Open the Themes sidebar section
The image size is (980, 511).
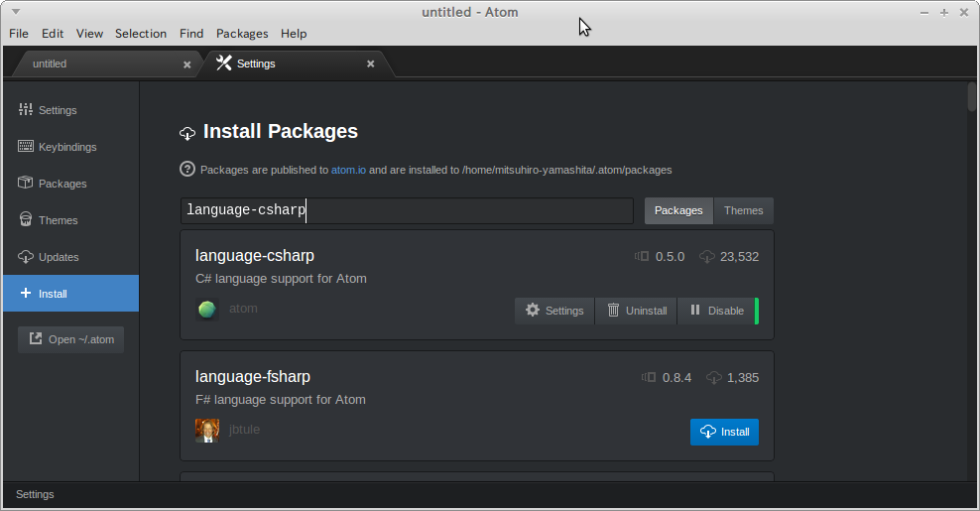[70, 220]
